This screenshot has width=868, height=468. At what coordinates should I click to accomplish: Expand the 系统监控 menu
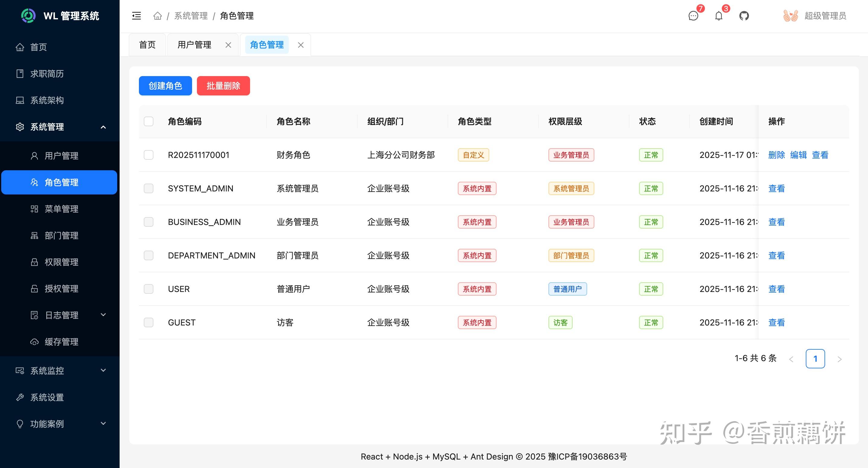(x=104, y=370)
